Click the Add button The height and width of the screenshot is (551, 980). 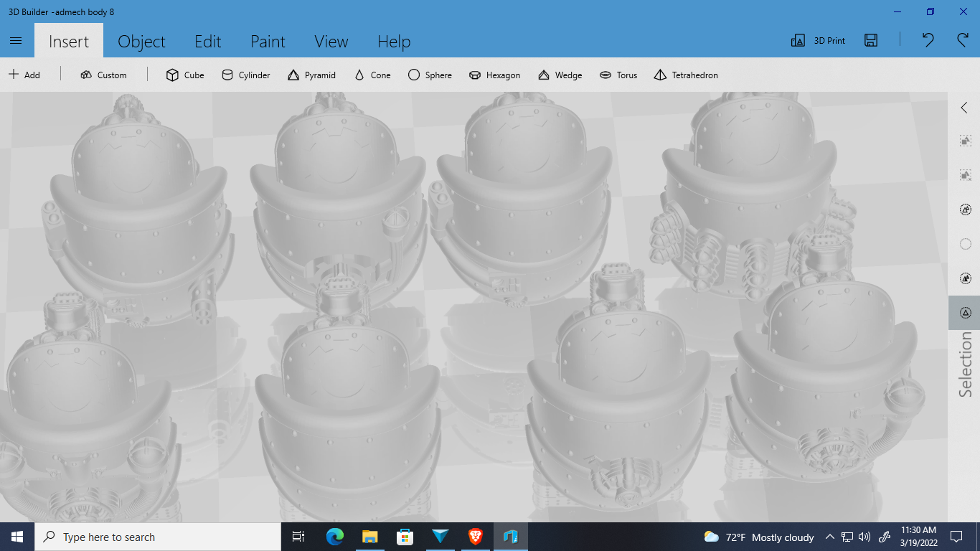(24, 75)
